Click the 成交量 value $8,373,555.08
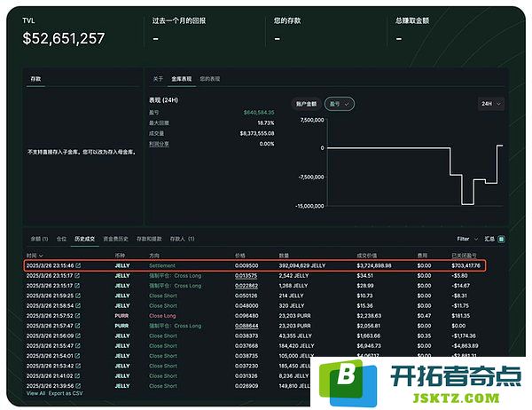The image size is (532, 410). pyautogui.click(x=257, y=133)
